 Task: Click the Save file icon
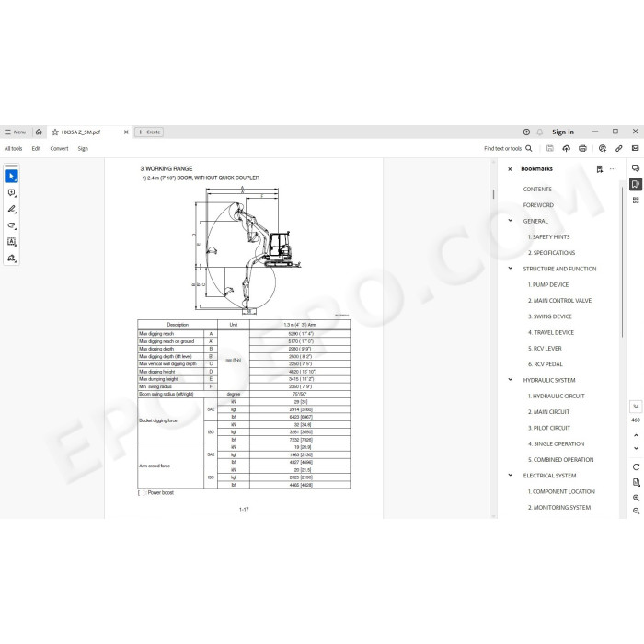(x=550, y=149)
